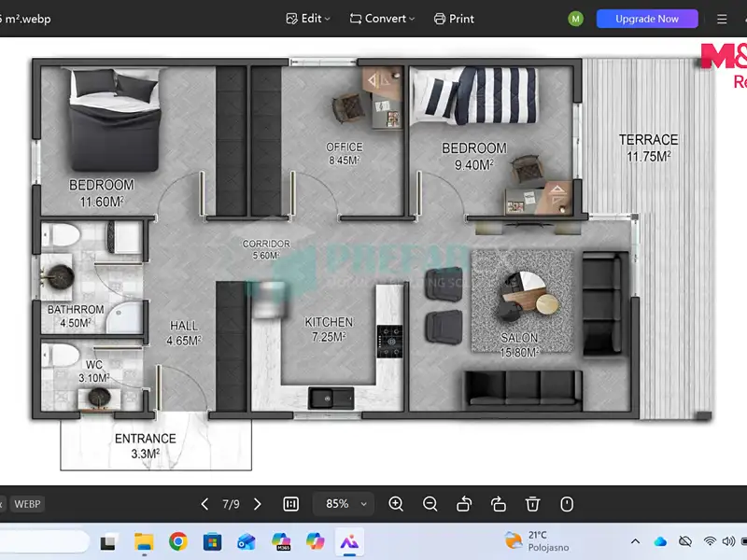This screenshot has width=747, height=560.
Task: Open Copilot from the taskbar
Action: coord(316,542)
